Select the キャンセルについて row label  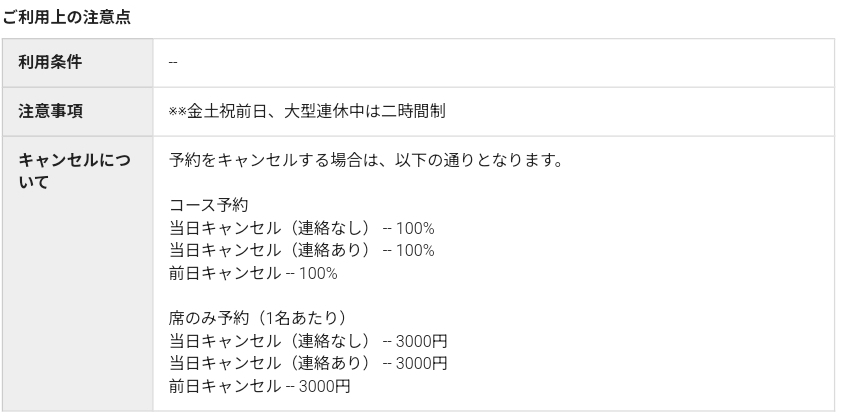pyautogui.click(x=74, y=171)
